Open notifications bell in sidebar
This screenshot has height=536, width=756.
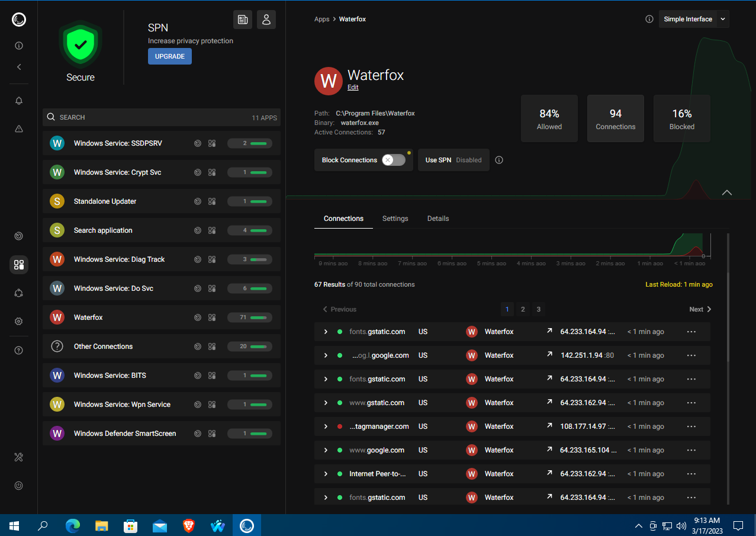tap(18, 101)
